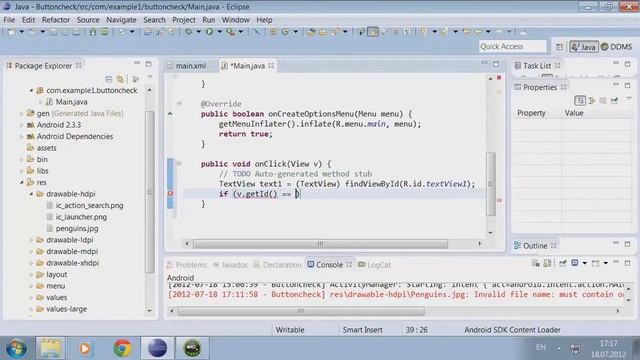The height and width of the screenshot is (360, 640).
Task: Click the highlighted Mark Occurrences toolbar icon
Action: click(373, 32)
